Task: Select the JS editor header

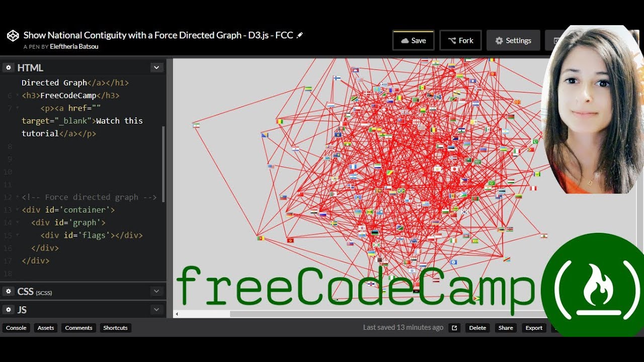Action: [x=22, y=310]
